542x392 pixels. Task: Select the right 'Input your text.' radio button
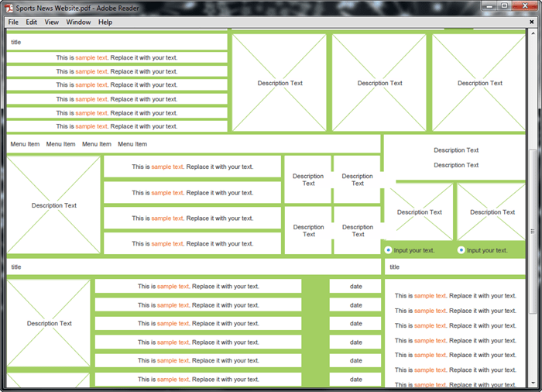coord(461,249)
